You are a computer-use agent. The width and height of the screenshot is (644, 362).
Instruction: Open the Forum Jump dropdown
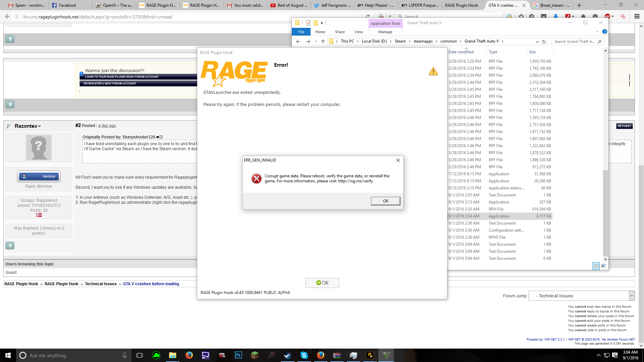point(581,296)
